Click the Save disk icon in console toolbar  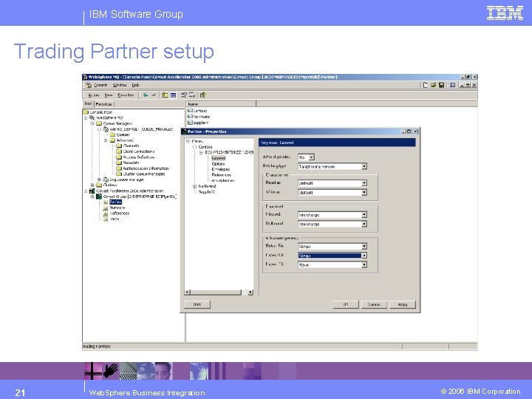pyautogui.click(x=441, y=85)
